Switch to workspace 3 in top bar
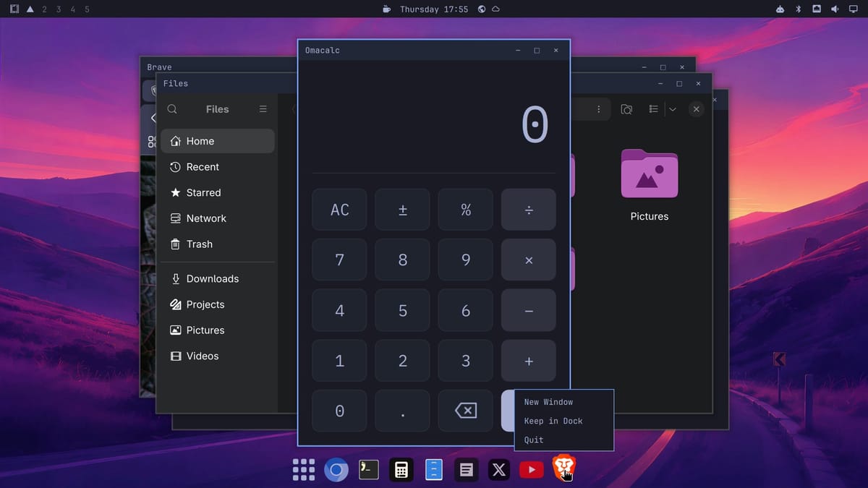 [x=59, y=9]
